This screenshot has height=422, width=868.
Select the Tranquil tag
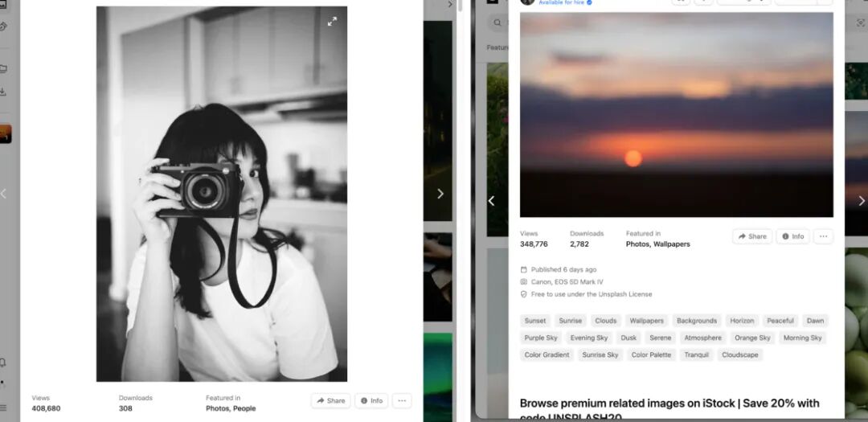696,355
